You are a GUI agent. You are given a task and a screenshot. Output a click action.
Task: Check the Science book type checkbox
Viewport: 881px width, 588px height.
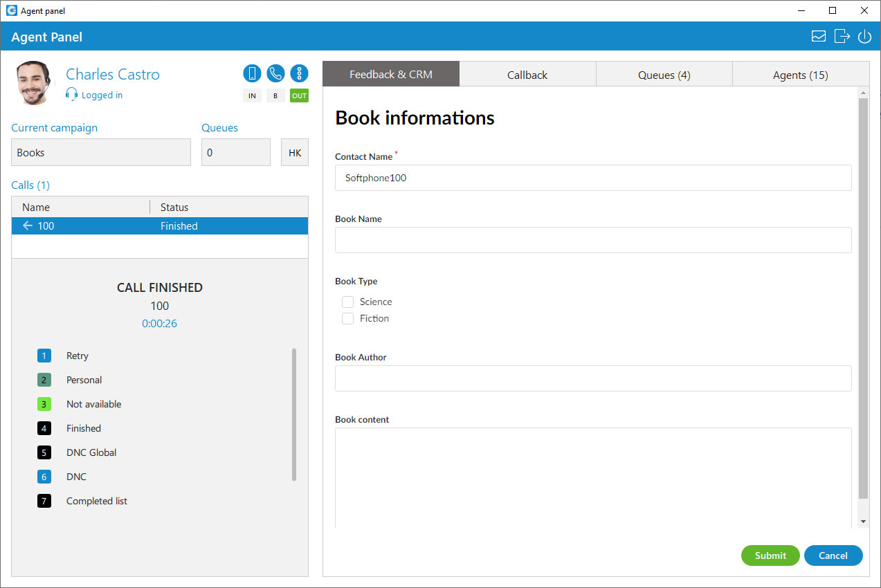[347, 302]
